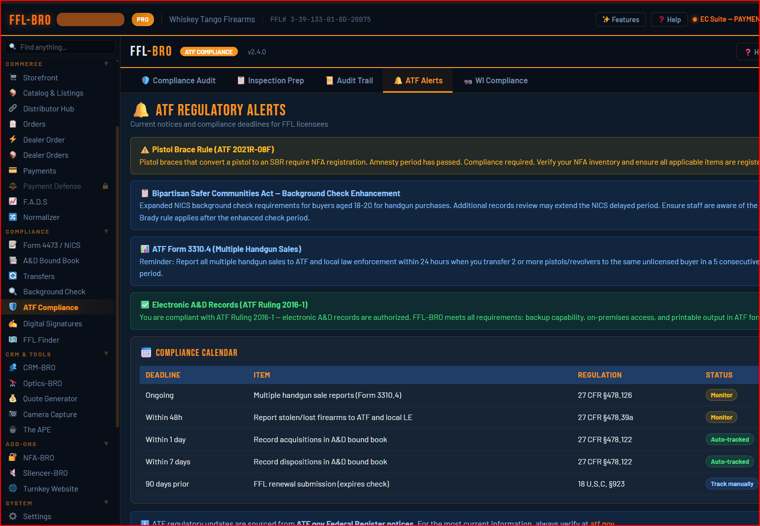Click Auto-tracked status for acquisitions row
The height and width of the screenshot is (526, 760).
(x=729, y=440)
